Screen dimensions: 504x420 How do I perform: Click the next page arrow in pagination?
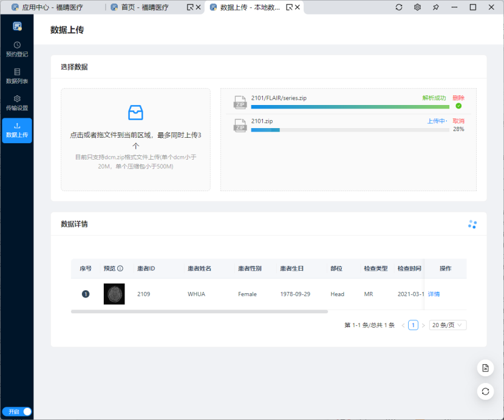pos(423,325)
